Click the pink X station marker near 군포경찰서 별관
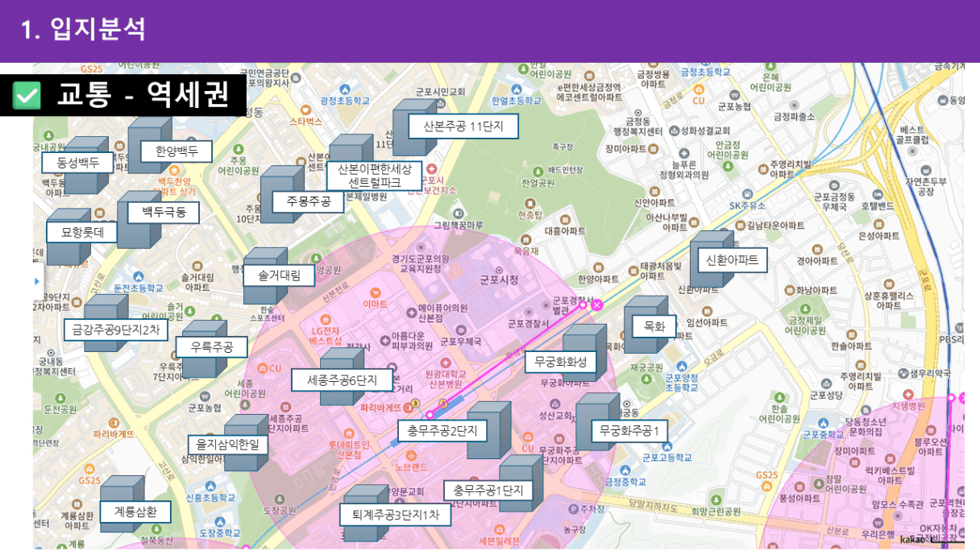This screenshot has width=980, height=551. coord(596,304)
